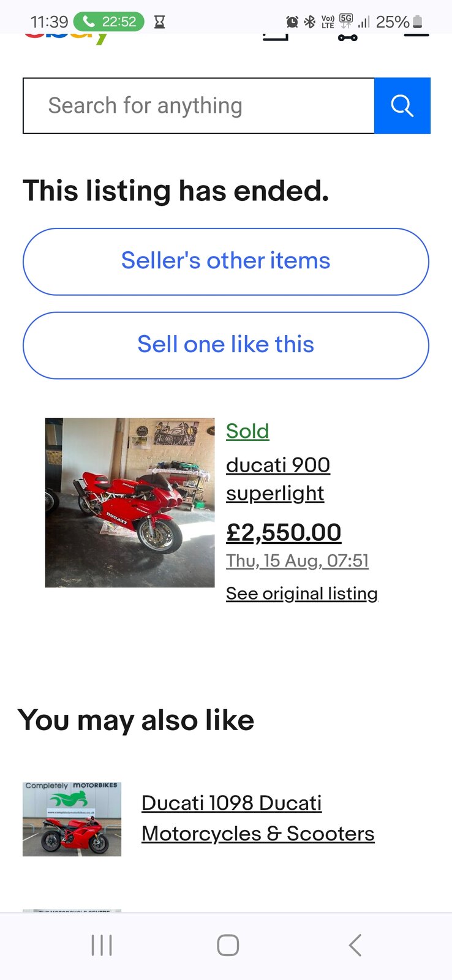
Task: Tap the Ducati 1098 thumbnail image
Action: (x=72, y=819)
